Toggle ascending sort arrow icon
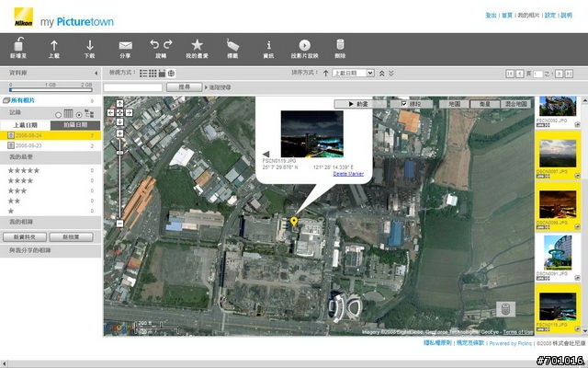The image size is (588, 368). click(325, 74)
